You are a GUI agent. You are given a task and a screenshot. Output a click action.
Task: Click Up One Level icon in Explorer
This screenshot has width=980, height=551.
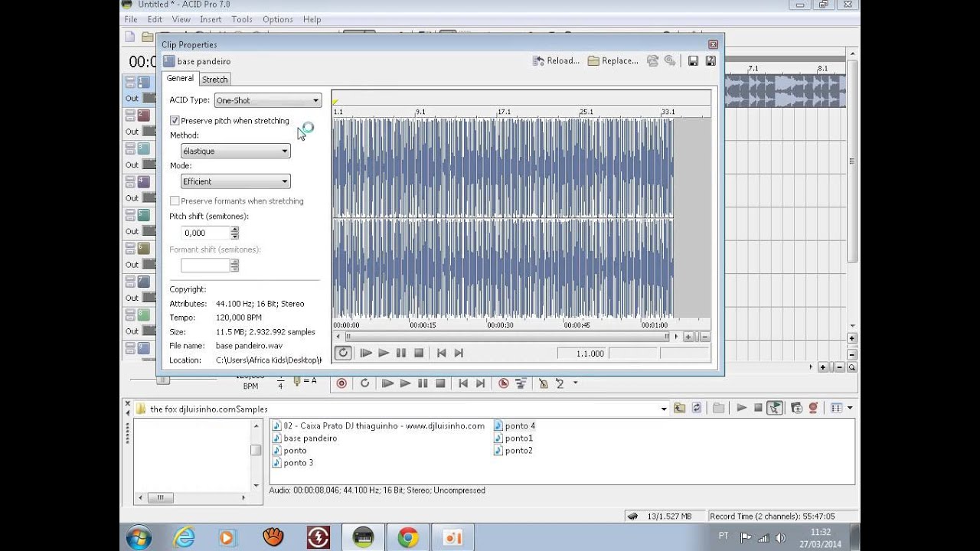679,409
